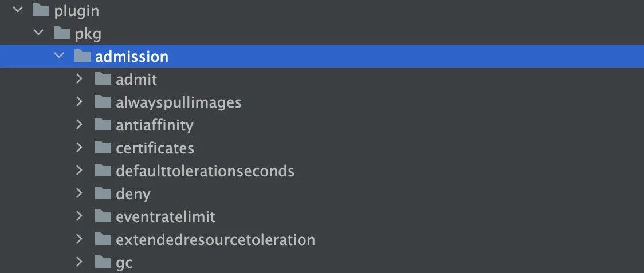Click the admit folder icon
The height and width of the screenshot is (273, 644).
(103, 79)
